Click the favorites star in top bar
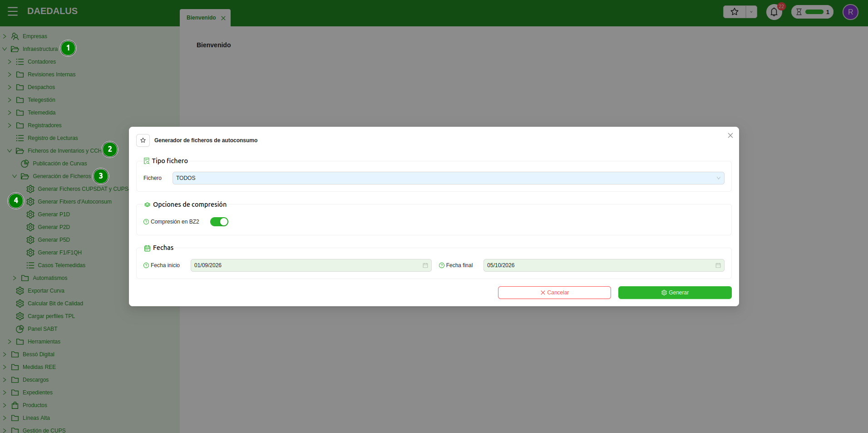This screenshot has width=868, height=433. 735,12
